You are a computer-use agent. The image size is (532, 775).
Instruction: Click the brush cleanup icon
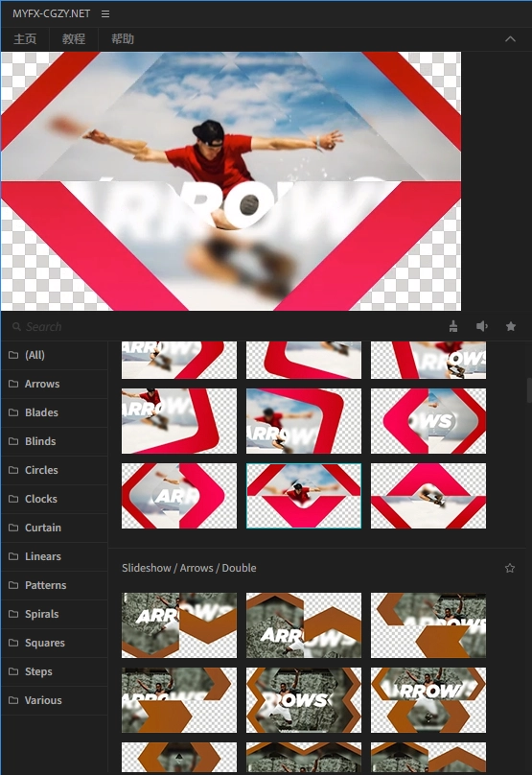[x=453, y=326]
